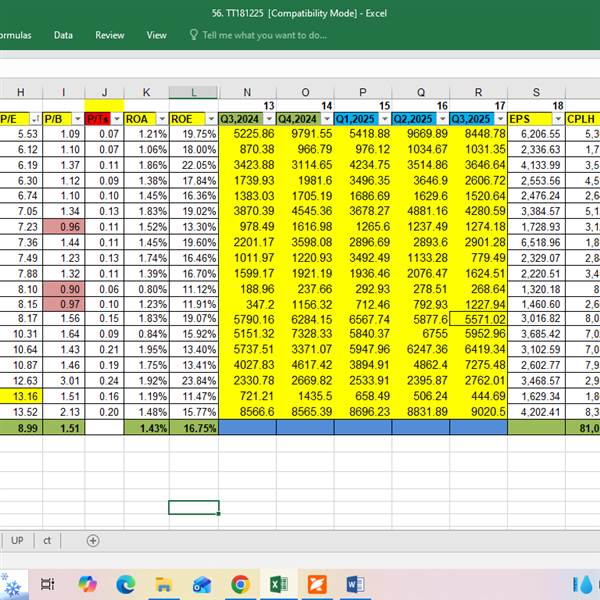The image size is (600, 600).
Task: Open Copilot from the taskbar
Action: pos(86,584)
